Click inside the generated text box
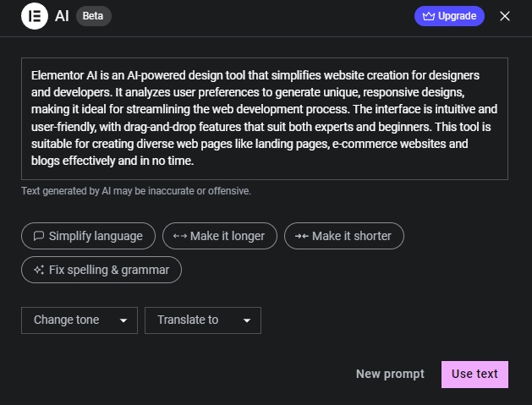The image size is (532, 405). 264,118
